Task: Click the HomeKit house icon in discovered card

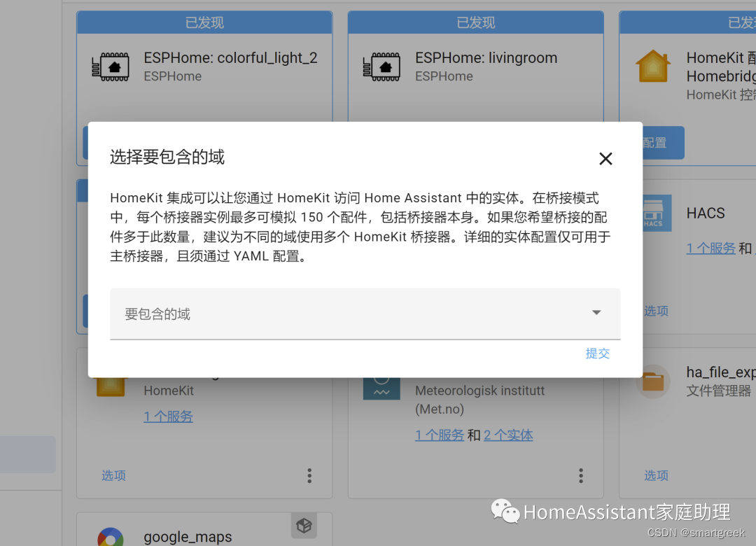Action: [x=653, y=66]
